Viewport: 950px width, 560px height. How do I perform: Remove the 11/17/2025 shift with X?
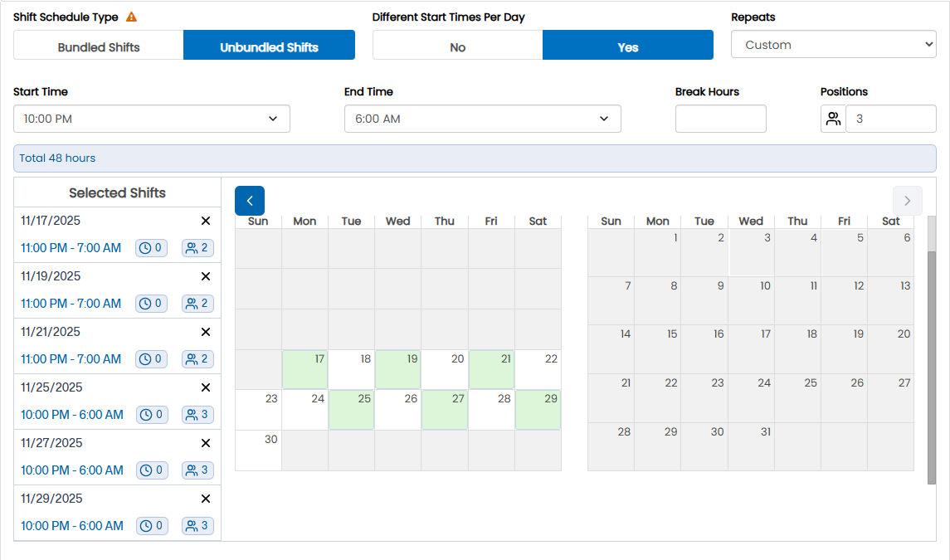click(x=206, y=221)
